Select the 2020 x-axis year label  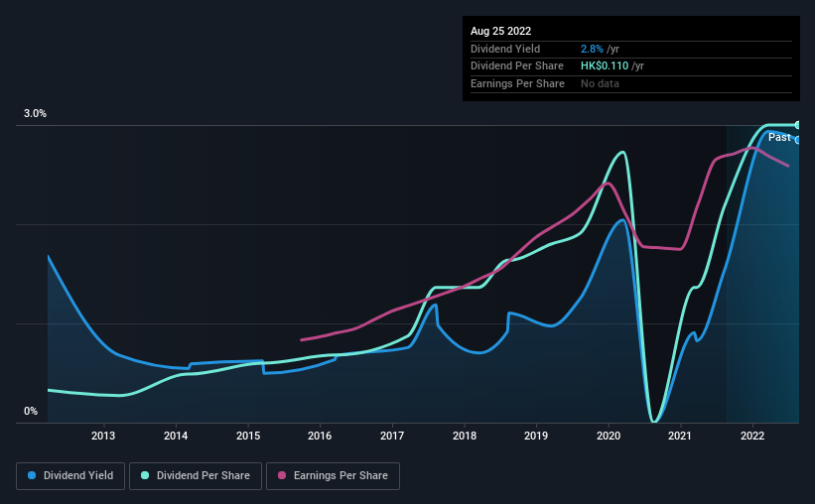(x=609, y=436)
